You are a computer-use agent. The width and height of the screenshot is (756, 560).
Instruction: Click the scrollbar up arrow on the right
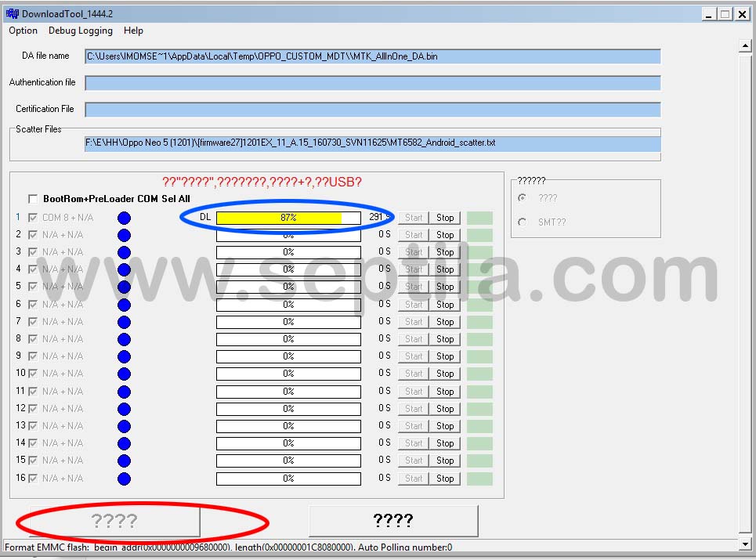tap(745, 45)
